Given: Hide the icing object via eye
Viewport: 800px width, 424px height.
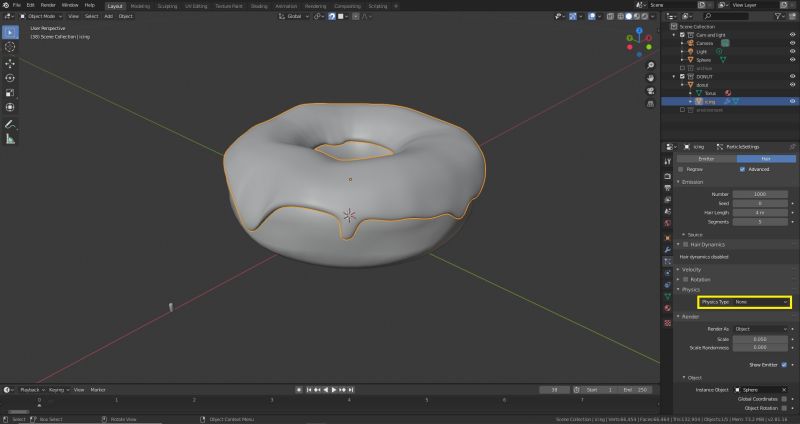Looking at the screenshot, I should [792, 102].
